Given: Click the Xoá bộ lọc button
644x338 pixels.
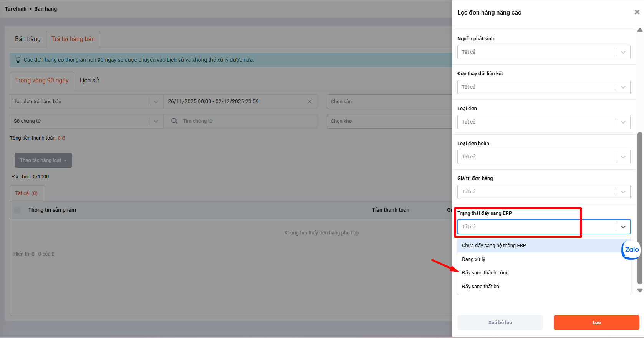Looking at the screenshot, I should pyautogui.click(x=500, y=323).
